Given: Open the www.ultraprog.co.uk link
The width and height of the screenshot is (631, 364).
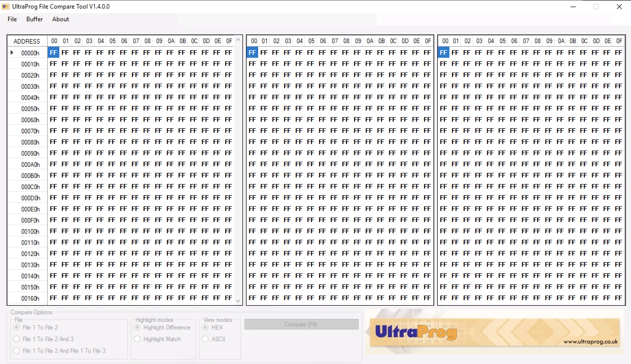Looking at the screenshot, I should coord(590,342).
